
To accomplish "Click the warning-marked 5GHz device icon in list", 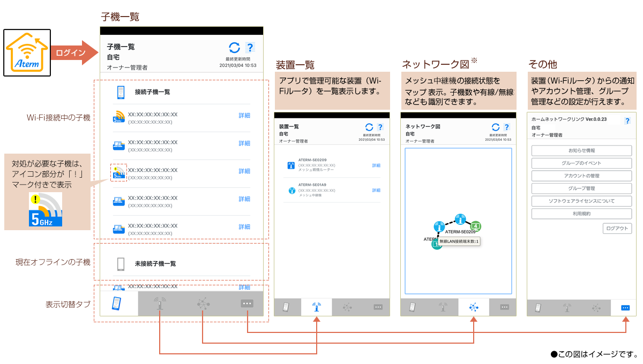I will pos(118,172).
